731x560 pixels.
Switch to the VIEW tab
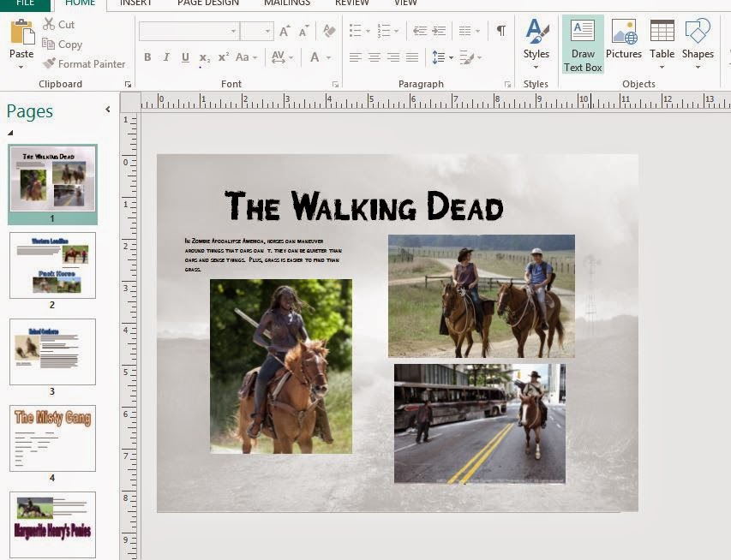(x=405, y=3)
